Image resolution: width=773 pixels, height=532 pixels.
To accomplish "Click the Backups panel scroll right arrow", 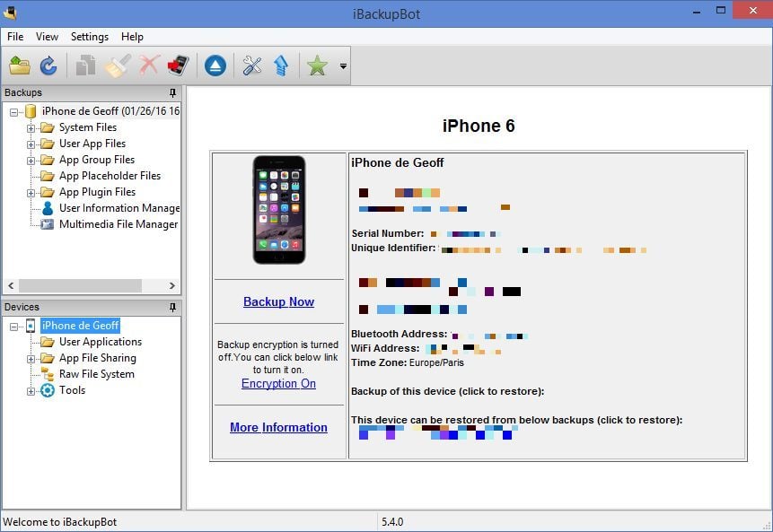I will (172, 285).
